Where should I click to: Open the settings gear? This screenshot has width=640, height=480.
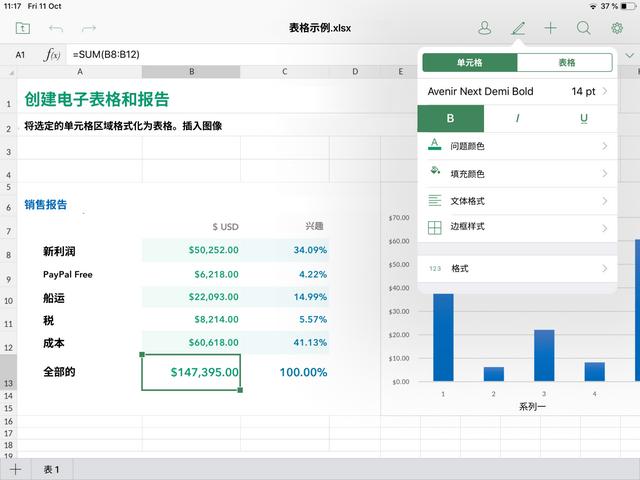617,28
